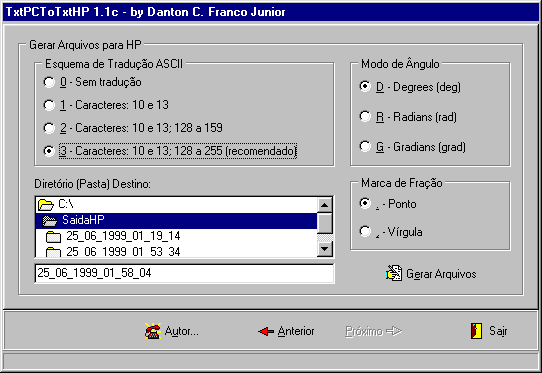Click the red left arrow icon
542x373 pixels.
pos(266,332)
